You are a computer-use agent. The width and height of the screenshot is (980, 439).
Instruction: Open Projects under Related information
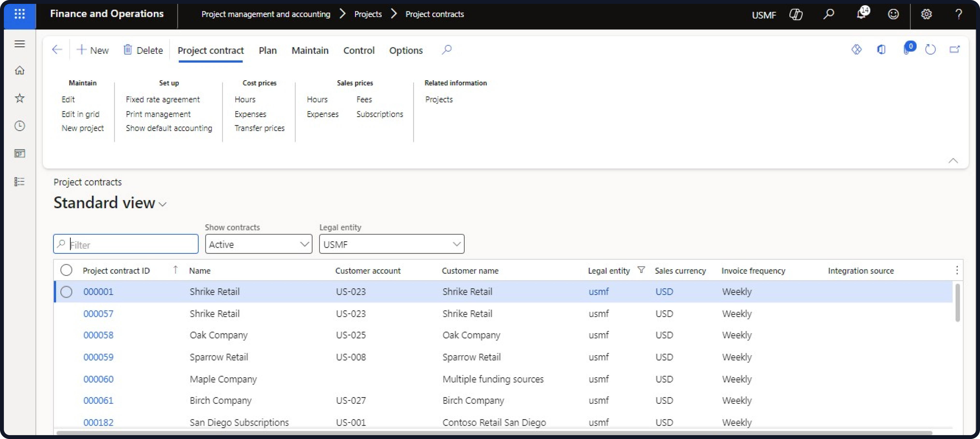(x=439, y=99)
